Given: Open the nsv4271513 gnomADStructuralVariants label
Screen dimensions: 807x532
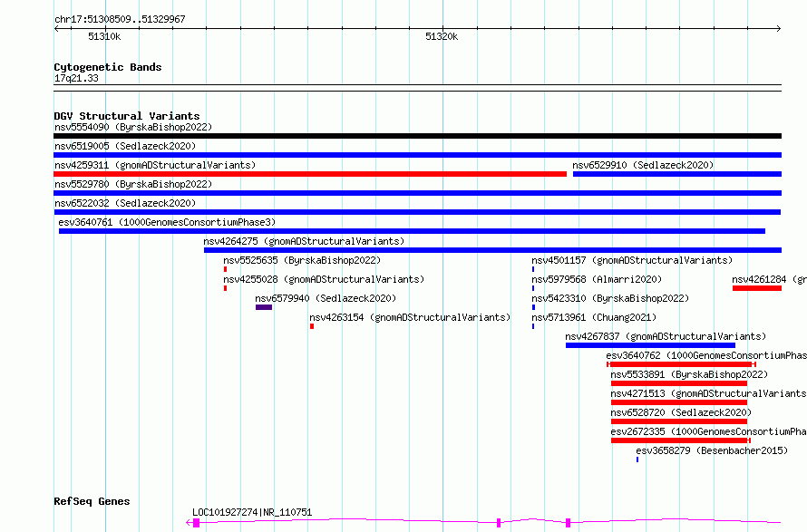Looking at the screenshot, I should coord(709,393).
